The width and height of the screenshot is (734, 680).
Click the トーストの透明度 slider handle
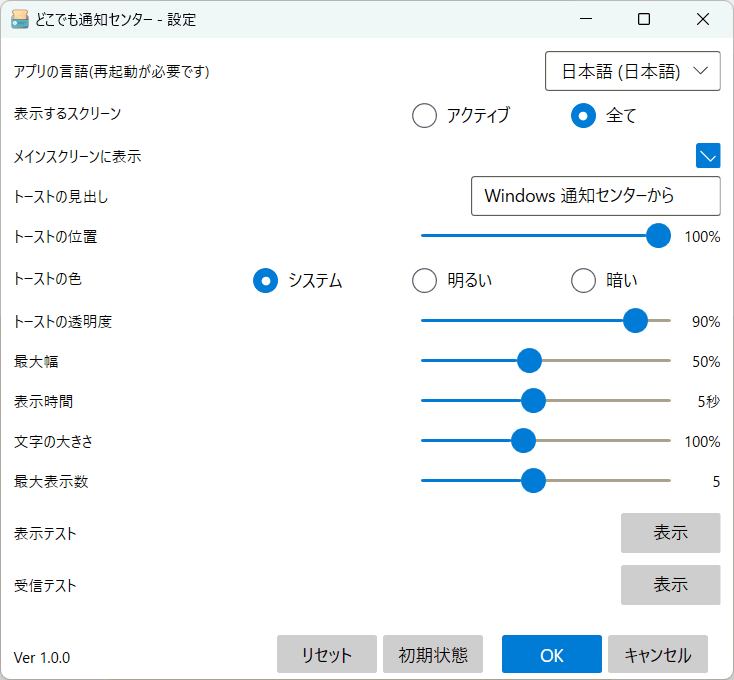(x=635, y=321)
